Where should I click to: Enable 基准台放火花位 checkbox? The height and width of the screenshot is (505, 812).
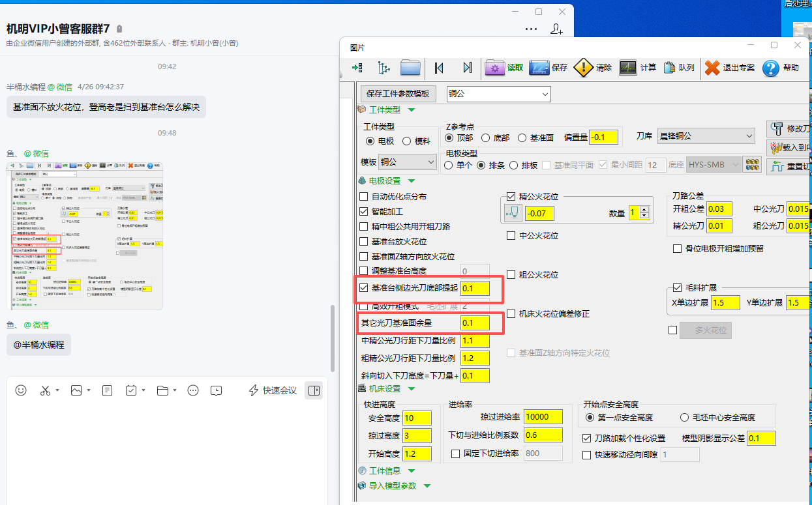click(x=364, y=241)
